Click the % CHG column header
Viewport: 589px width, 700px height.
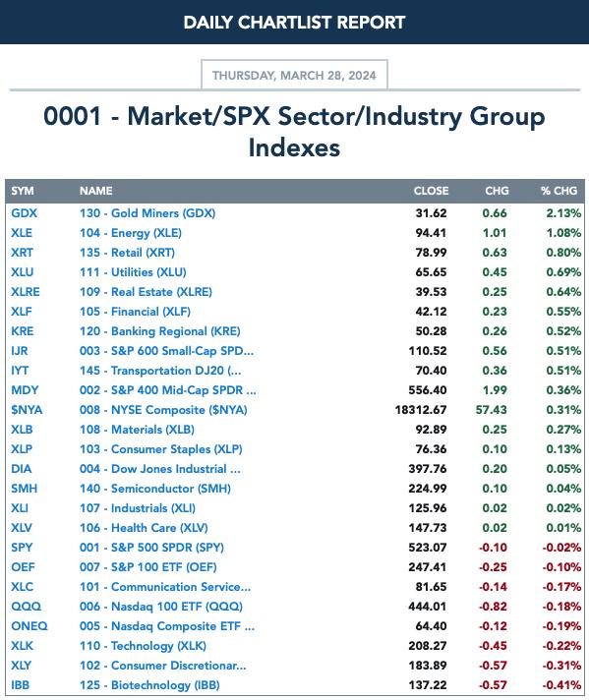pos(560,191)
